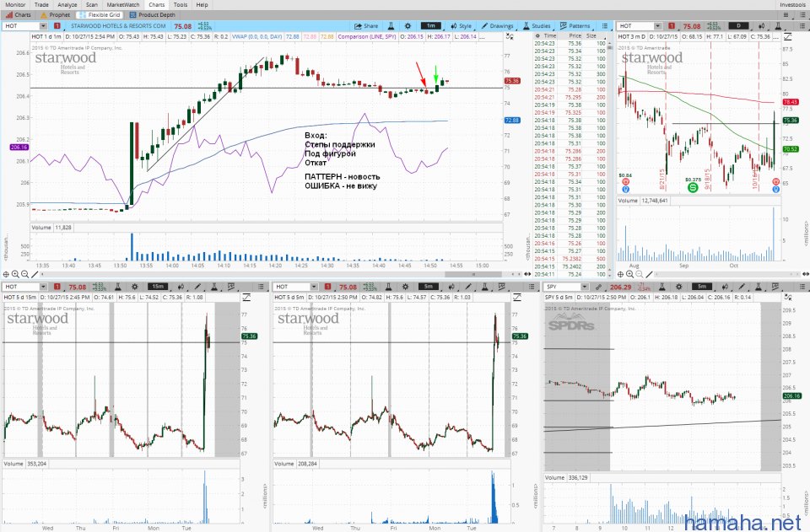Screen dimensions: 810x532
Task: Expand the HOT symbol dropdown in the main chart
Action: click(x=43, y=26)
